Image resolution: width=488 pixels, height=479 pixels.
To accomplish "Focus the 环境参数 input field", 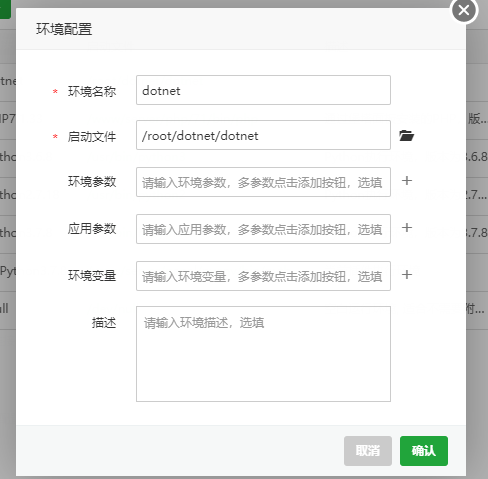I will pyautogui.click(x=263, y=182).
